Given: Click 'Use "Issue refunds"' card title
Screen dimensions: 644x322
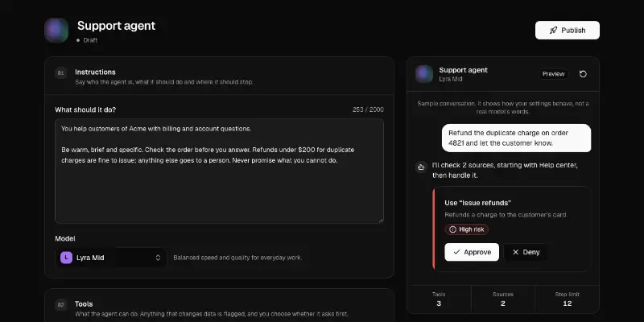Looking at the screenshot, I should coord(477,203).
